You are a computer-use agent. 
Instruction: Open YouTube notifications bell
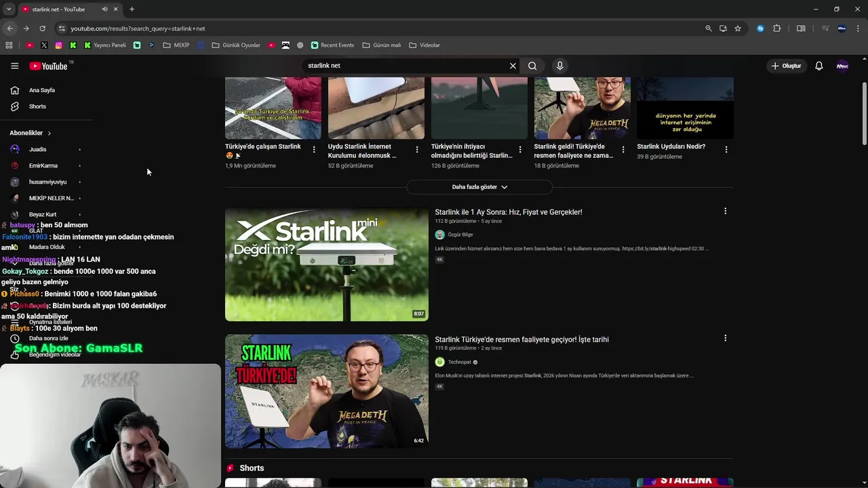(818, 66)
